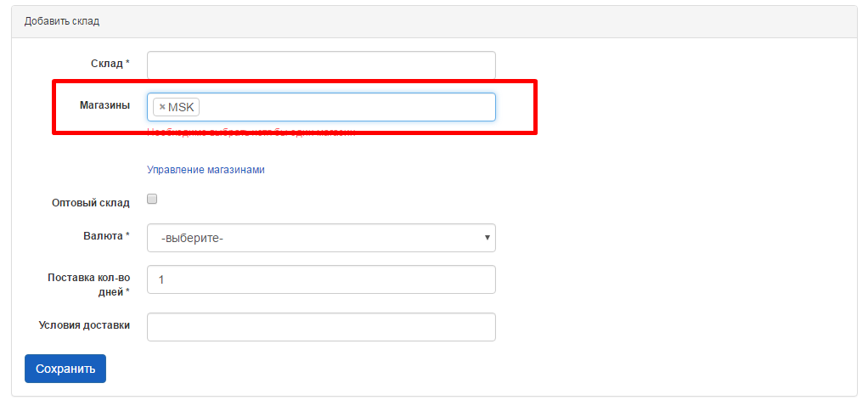Click into the Условия доставки field
868x406 pixels.
coord(321,327)
